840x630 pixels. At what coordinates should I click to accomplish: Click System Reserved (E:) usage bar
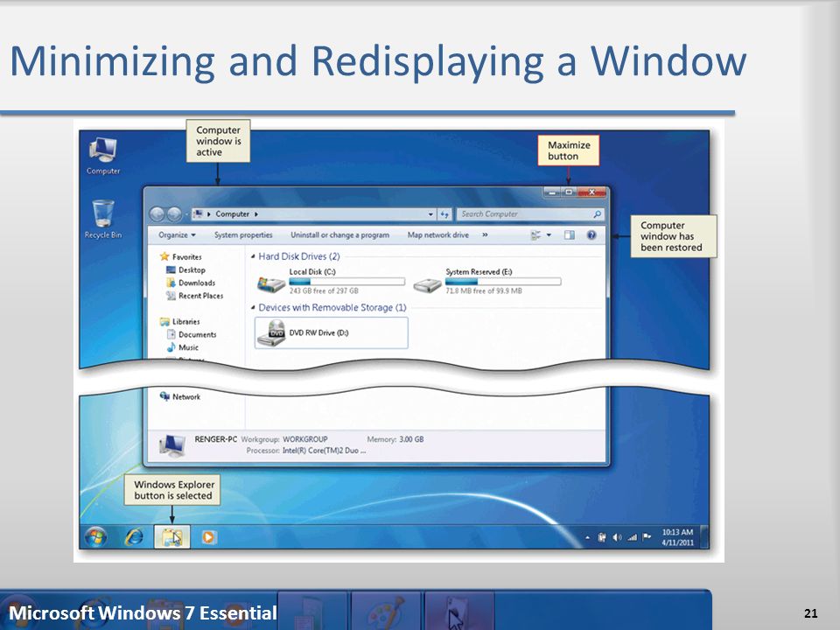[503, 281]
